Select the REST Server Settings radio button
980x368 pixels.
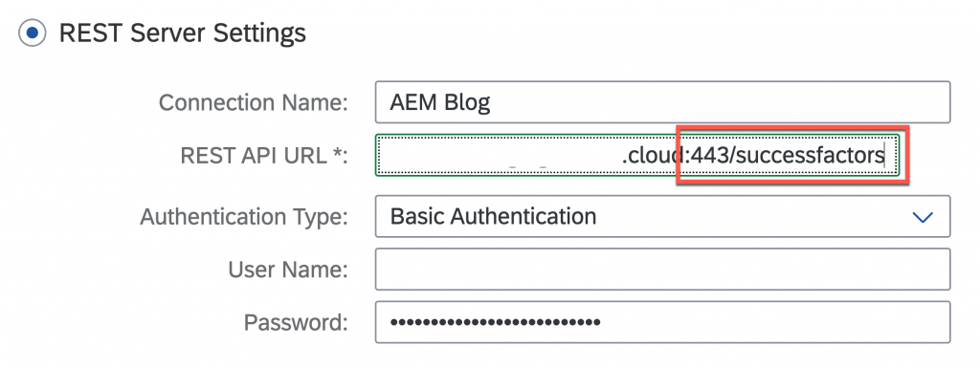click(x=32, y=32)
